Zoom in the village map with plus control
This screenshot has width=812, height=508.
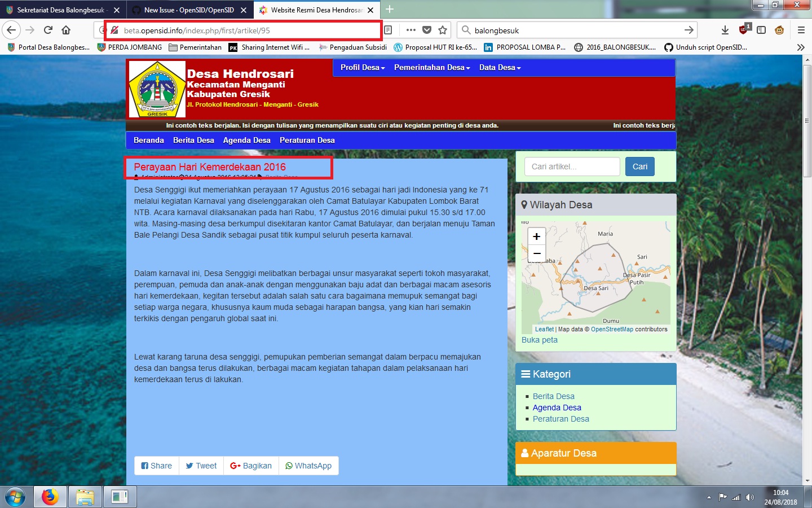click(536, 236)
